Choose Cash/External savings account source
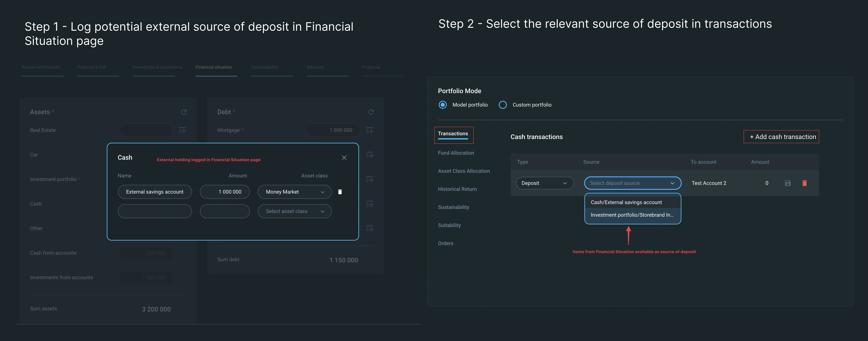868x341 pixels. click(633, 202)
